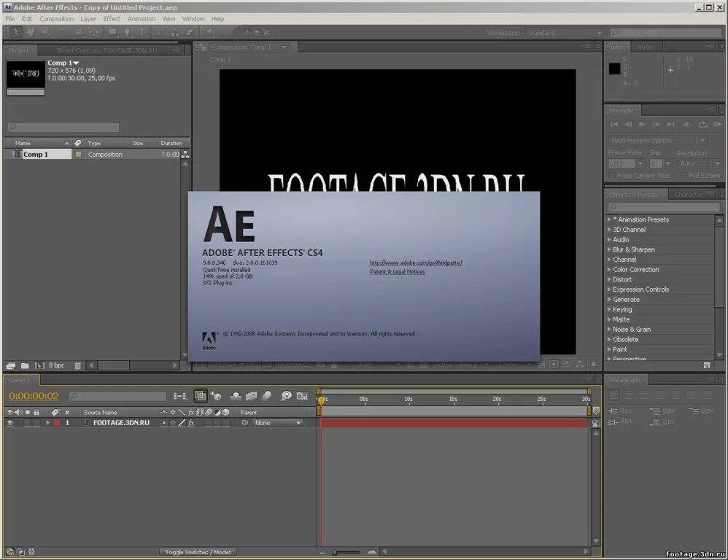Select the Horizontal Type tool

coord(142,32)
